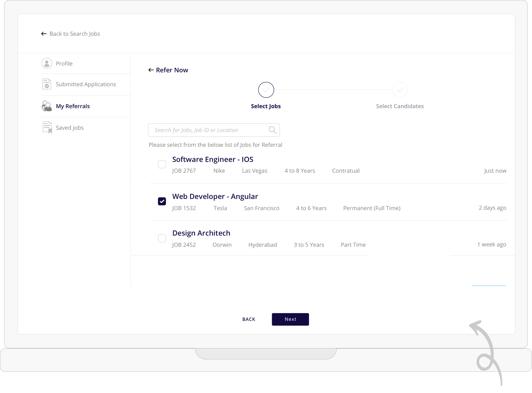Click the Saved jobs bookmark icon

click(x=47, y=128)
